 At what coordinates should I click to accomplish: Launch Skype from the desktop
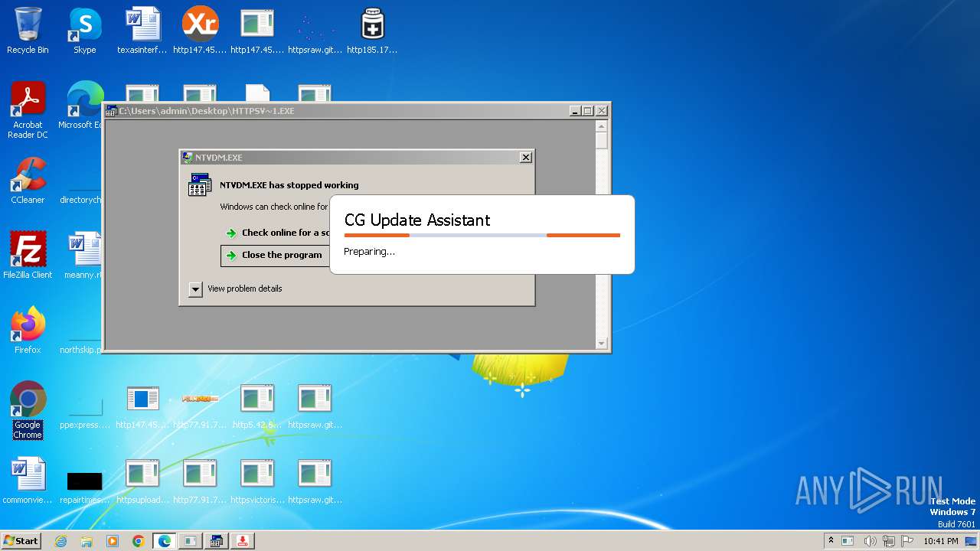click(x=84, y=31)
